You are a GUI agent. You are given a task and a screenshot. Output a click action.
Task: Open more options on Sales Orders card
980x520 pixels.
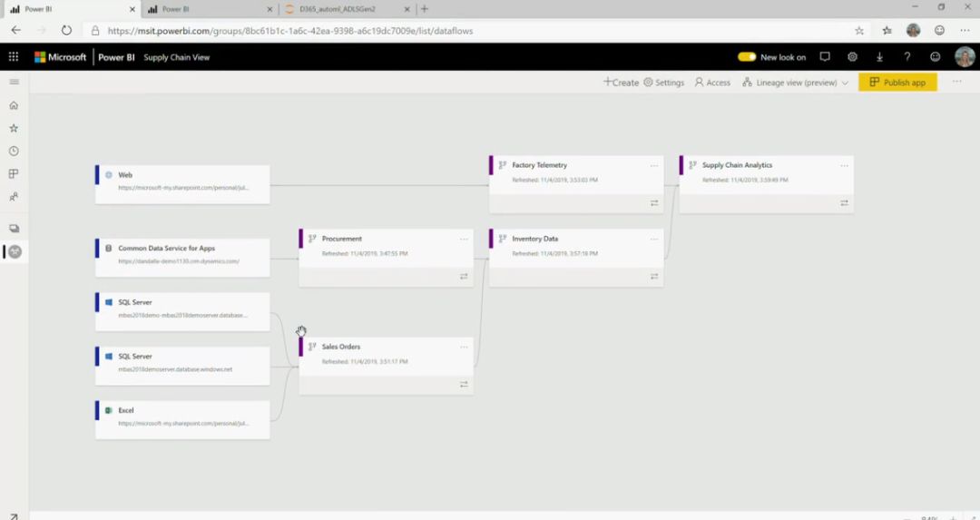click(x=464, y=347)
